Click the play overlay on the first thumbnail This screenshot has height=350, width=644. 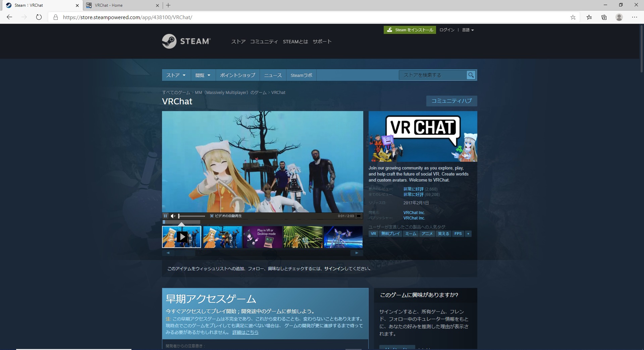coord(182,237)
